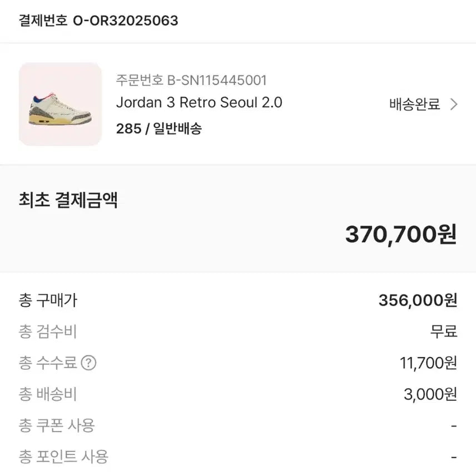Image resolution: width=476 pixels, height=476 pixels.
Task: Click the 총 쿠폰 사용 coupon row
Action: (56, 425)
